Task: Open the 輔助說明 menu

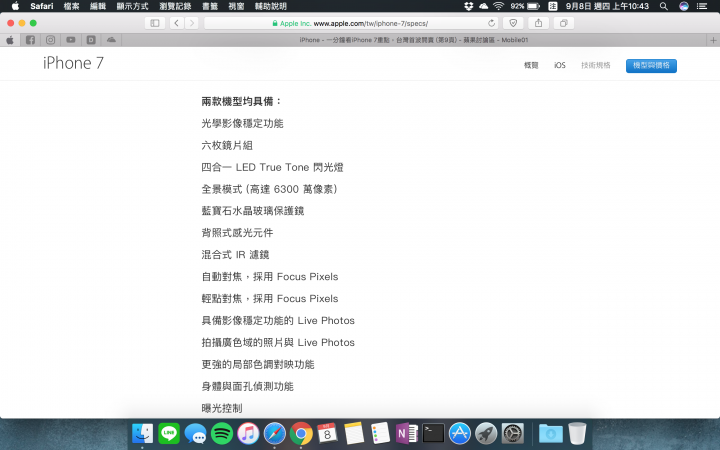Action: tap(271, 6)
